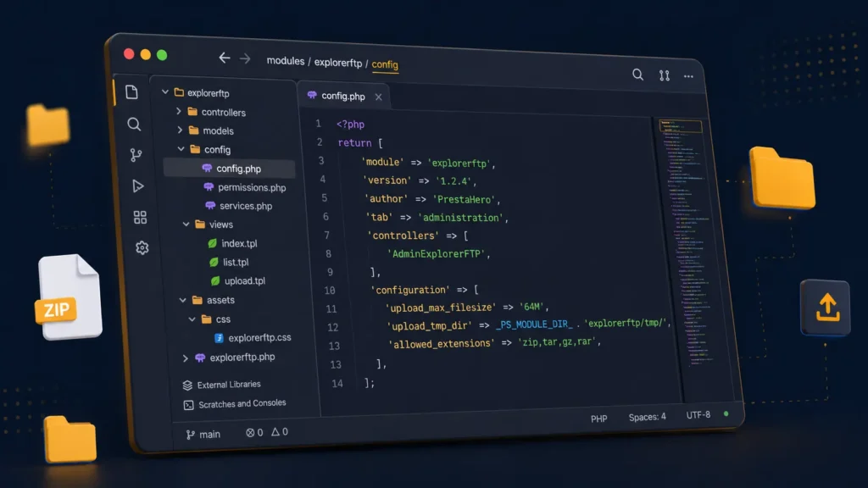Click the return keyword on line 2
This screenshot has width=868, height=488.
pyautogui.click(x=355, y=142)
